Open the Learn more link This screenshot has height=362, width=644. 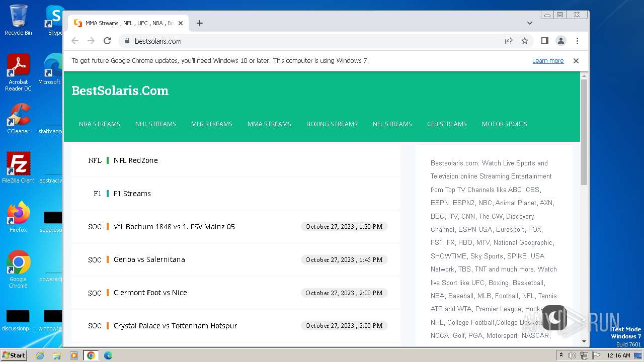[x=548, y=61]
